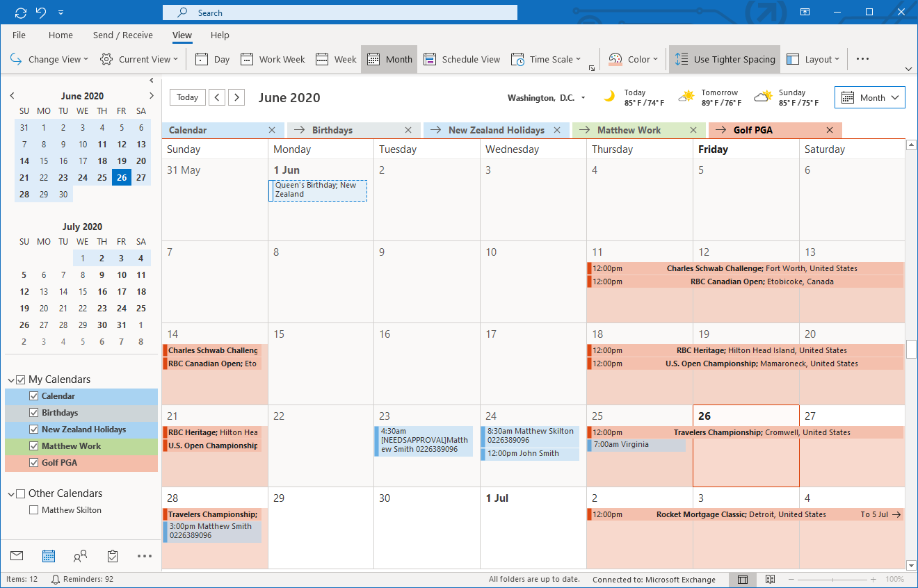Collapse the Other Calendars group
Viewport: 918px width, 588px height.
coord(11,494)
